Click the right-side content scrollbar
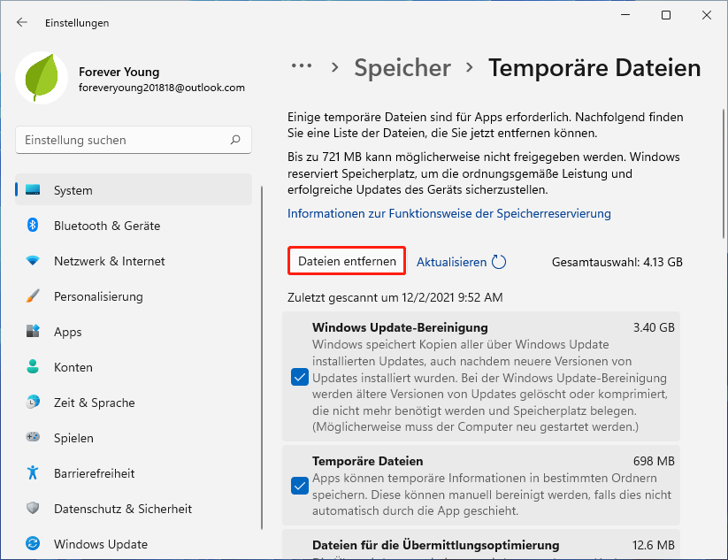Viewport: 728px width, 560px height. [x=724, y=173]
